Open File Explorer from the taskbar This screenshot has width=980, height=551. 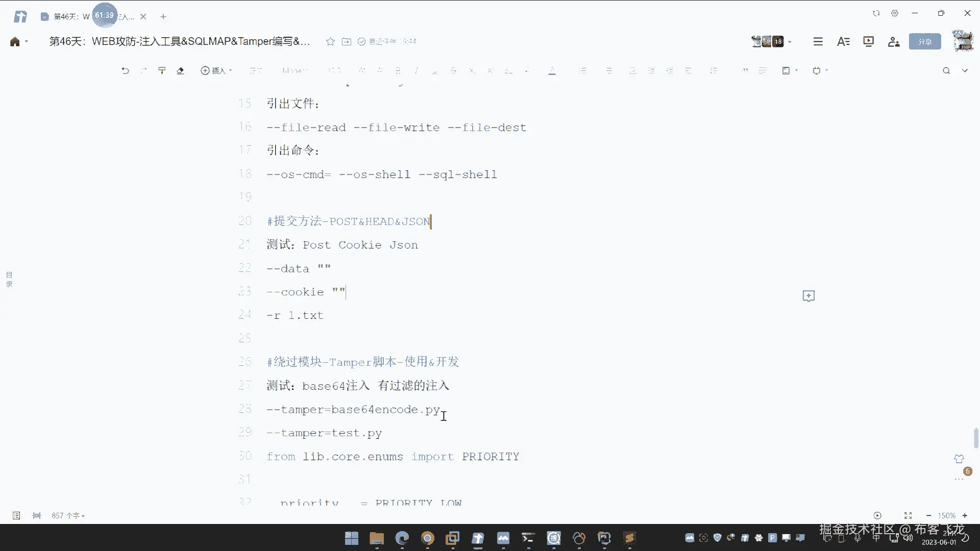(x=377, y=538)
